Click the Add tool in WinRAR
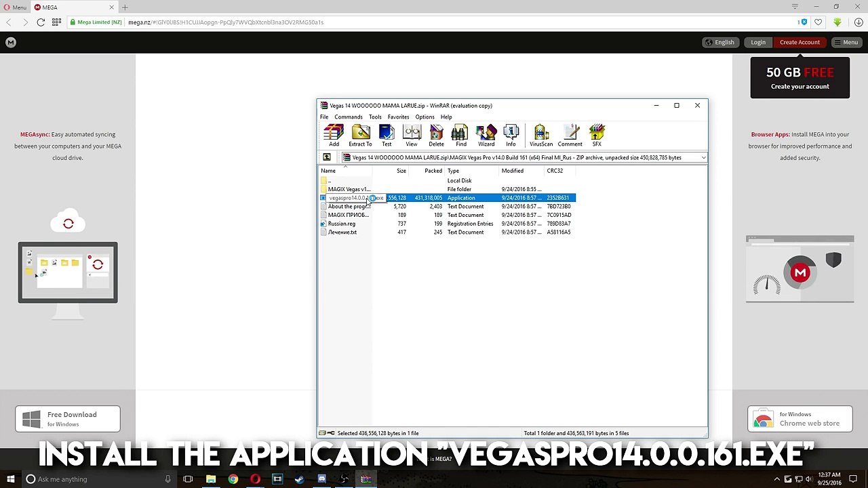This screenshot has width=868, height=488. pyautogui.click(x=334, y=136)
